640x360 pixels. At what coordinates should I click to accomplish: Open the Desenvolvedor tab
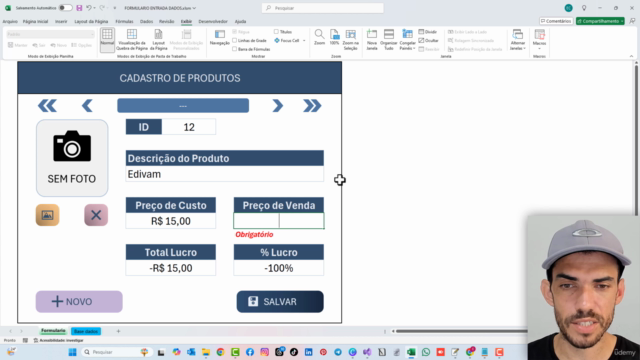213,21
